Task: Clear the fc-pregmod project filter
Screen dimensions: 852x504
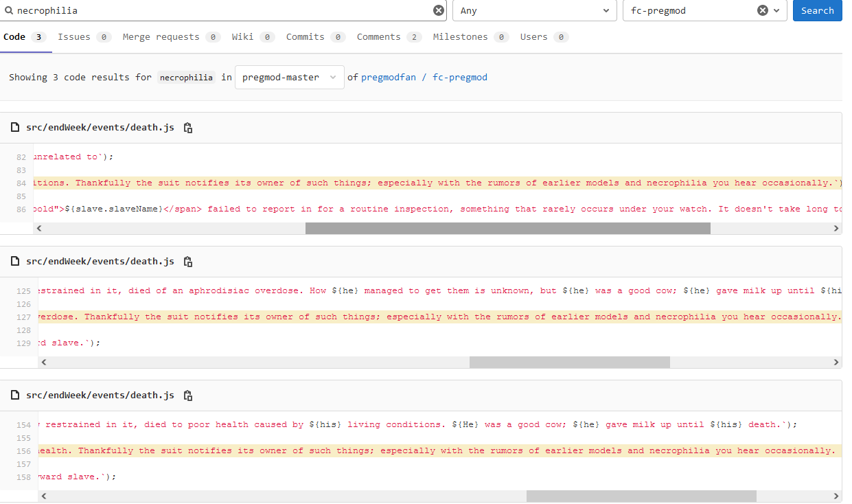Action: (x=762, y=10)
